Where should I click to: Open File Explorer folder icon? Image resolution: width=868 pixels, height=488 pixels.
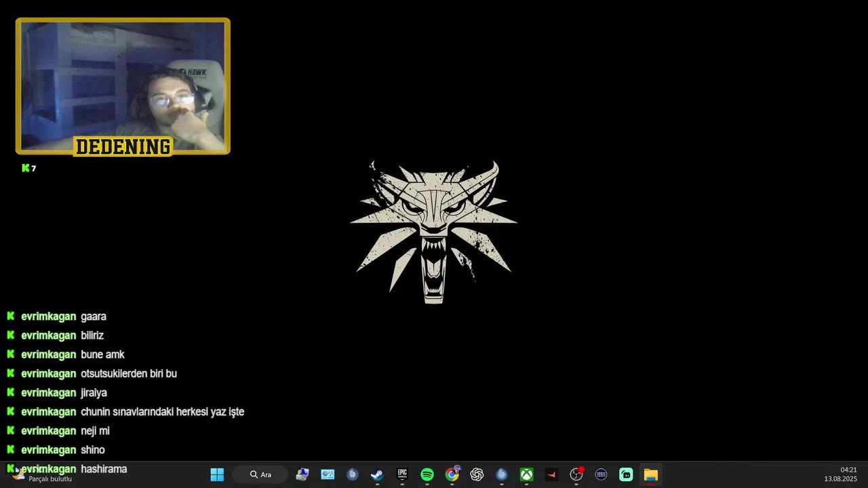pyautogui.click(x=651, y=474)
